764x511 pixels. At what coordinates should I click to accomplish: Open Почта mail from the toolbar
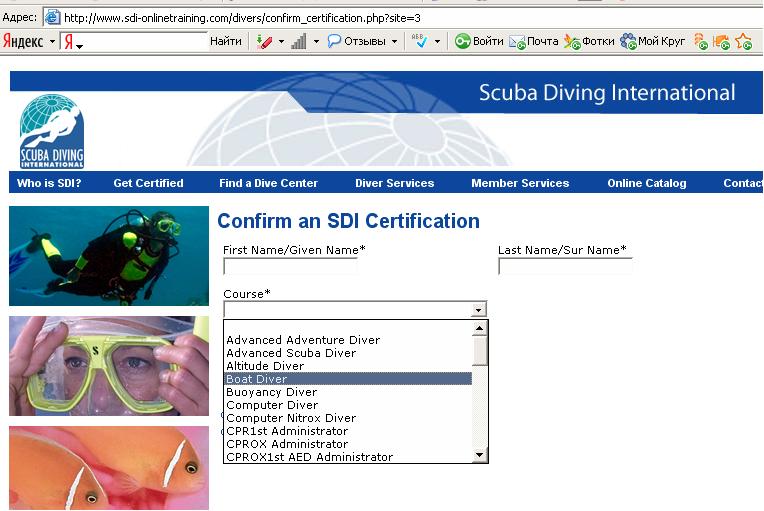click(534, 42)
